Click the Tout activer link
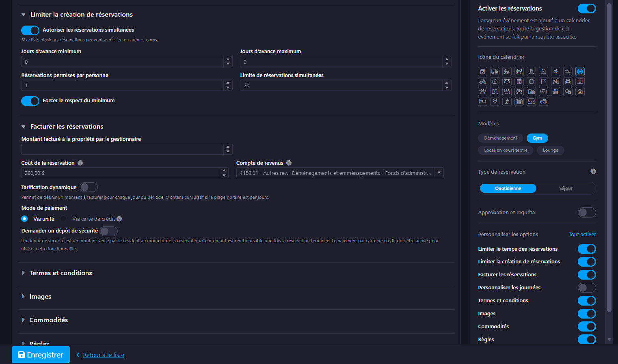The height and width of the screenshot is (364, 618). point(582,235)
